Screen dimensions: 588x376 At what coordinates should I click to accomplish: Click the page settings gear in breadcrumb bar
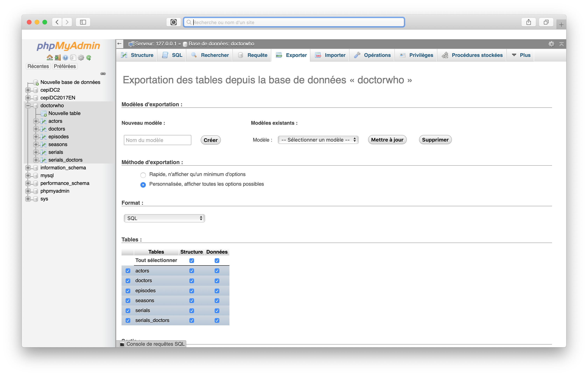click(551, 44)
